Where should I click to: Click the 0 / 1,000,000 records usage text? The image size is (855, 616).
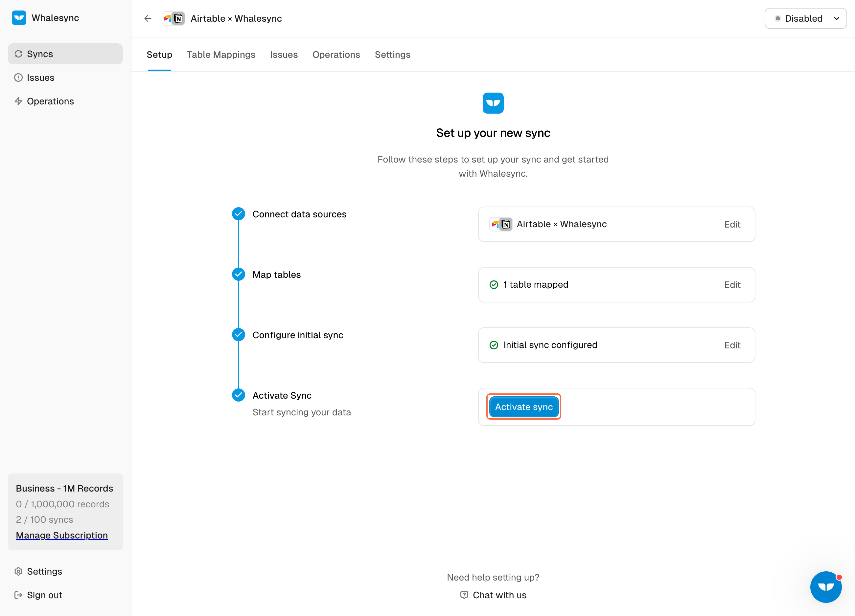62,504
